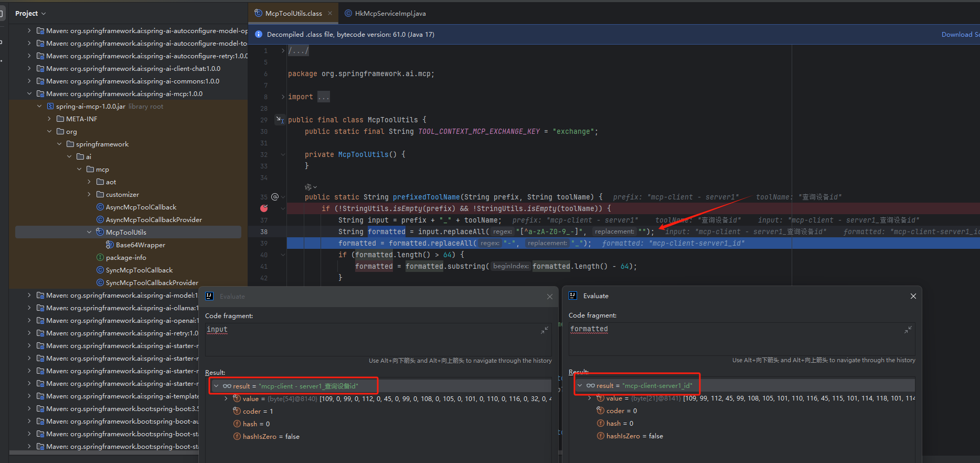Click the spring-ai-mcp-1.0.0.jar archive icon

[x=50, y=107]
